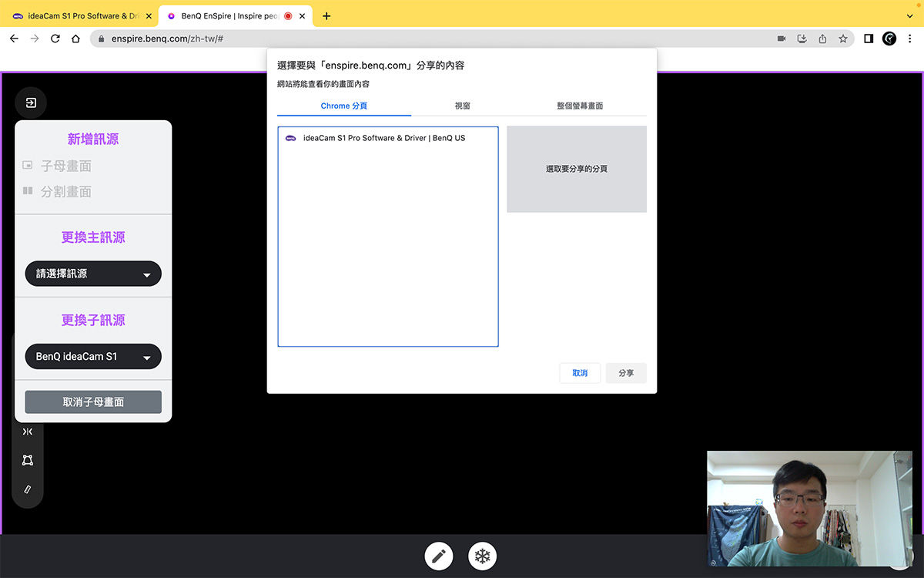The width and height of the screenshot is (924, 578).
Task: Click the exit icon above the source panel
Action: [x=31, y=102]
